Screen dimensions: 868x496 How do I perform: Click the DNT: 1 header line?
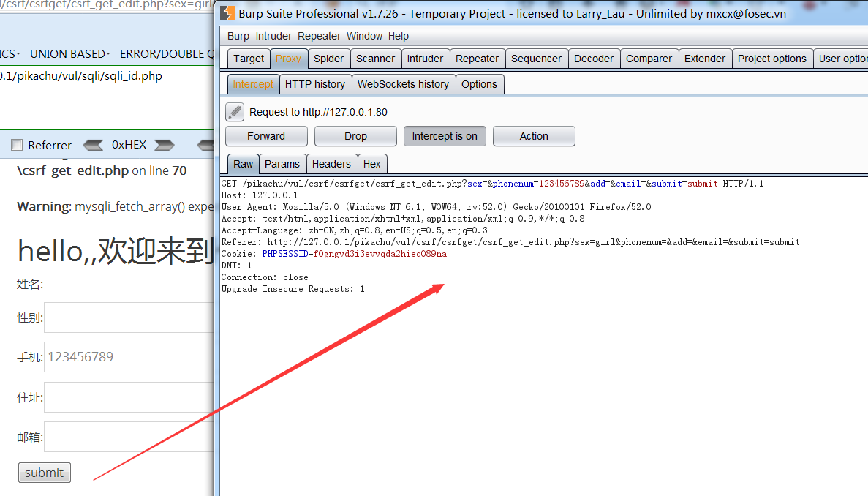coord(236,266)
